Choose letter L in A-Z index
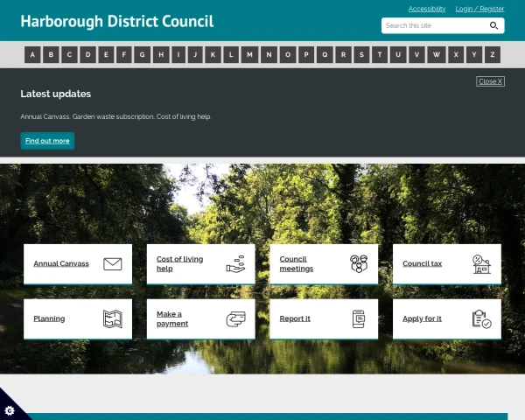525x420 pixels. [x=231, y=54]
